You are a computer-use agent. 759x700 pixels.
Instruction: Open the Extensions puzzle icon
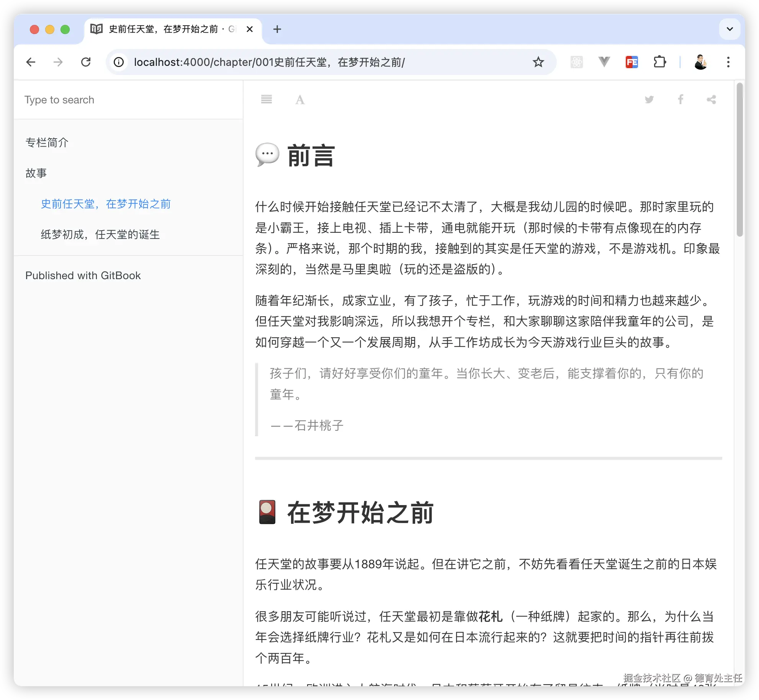tap(659, 62)
